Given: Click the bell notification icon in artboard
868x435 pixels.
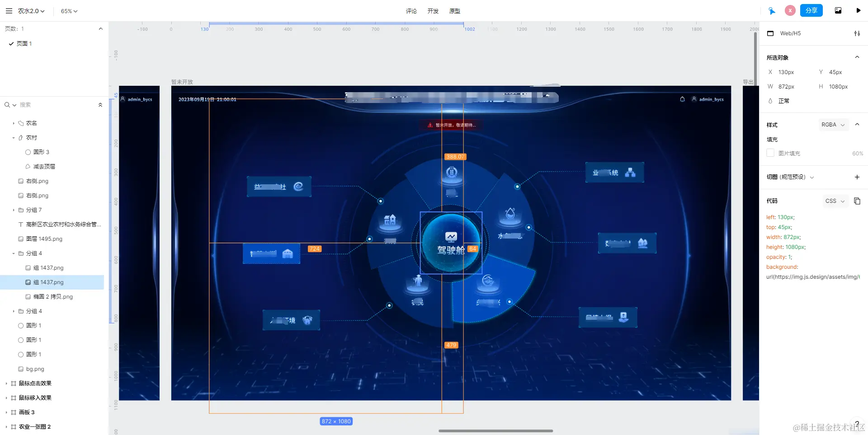Looking at the screenshot, I should (x=682, y=99).
